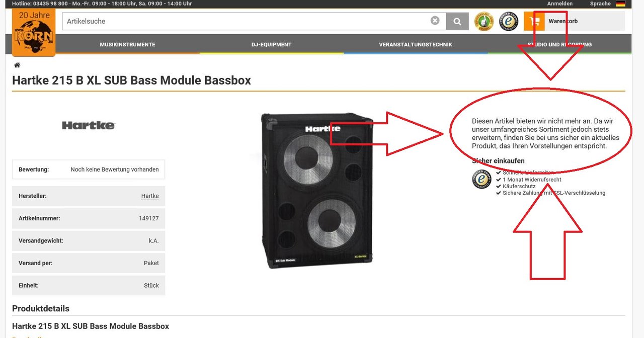Click the discontinued article notice text
The image size is (644, 338).
545,133
